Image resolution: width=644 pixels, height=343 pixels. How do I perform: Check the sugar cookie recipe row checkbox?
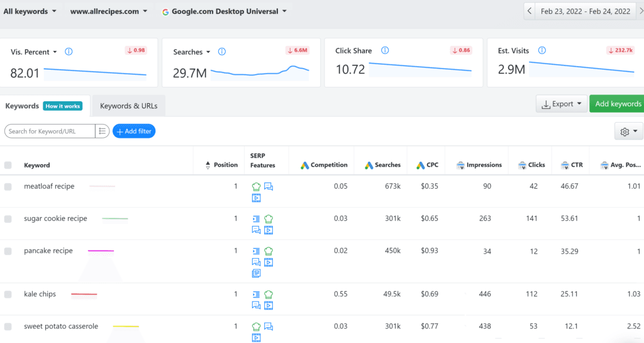pyautogui.click(x=8, y=219)
